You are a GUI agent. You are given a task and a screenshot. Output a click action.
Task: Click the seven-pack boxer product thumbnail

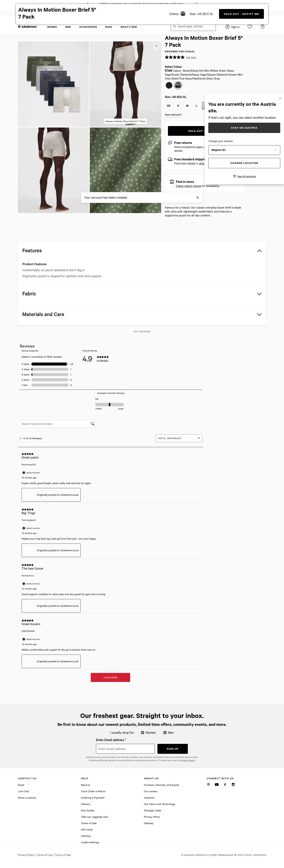(53, 84)
